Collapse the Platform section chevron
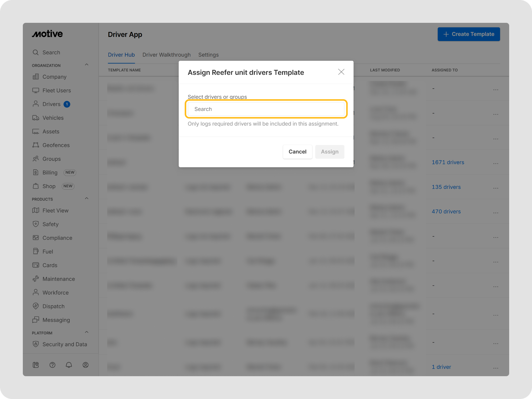532x399 pixels. [x=87, y=332]
